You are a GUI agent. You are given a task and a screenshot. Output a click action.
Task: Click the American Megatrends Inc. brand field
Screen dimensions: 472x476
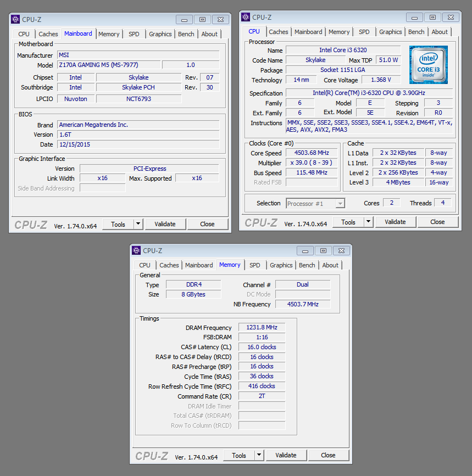[138, 125]
